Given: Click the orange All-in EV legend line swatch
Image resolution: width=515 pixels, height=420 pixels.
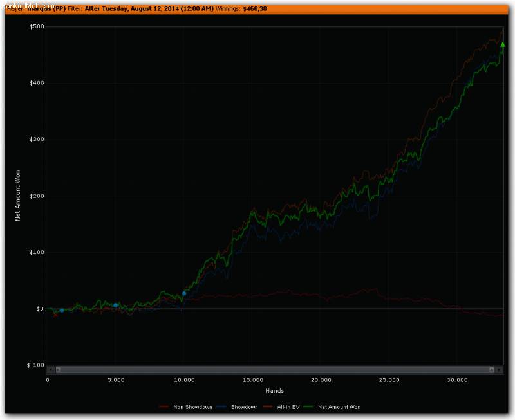Looking at the screenshot, I should [x=268, y=407].
